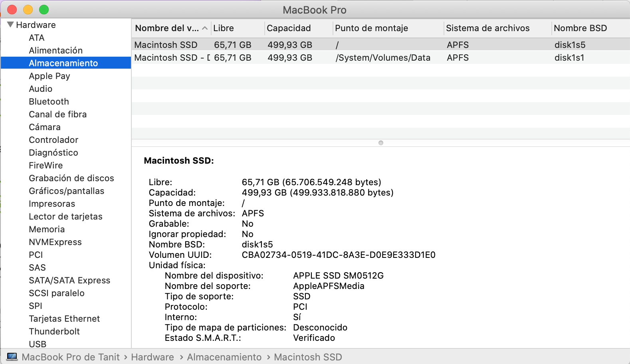Select the Macintosh SSD row with disk1s5
The height and width of the screenshot is (364, 630).
(380, 45)
